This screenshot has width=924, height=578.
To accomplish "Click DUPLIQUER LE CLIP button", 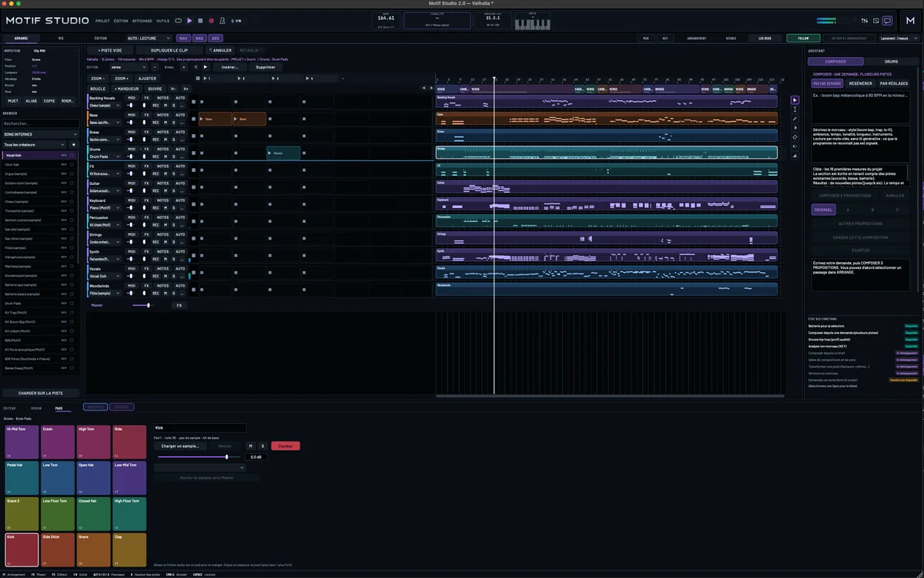I will coord(169,50).
